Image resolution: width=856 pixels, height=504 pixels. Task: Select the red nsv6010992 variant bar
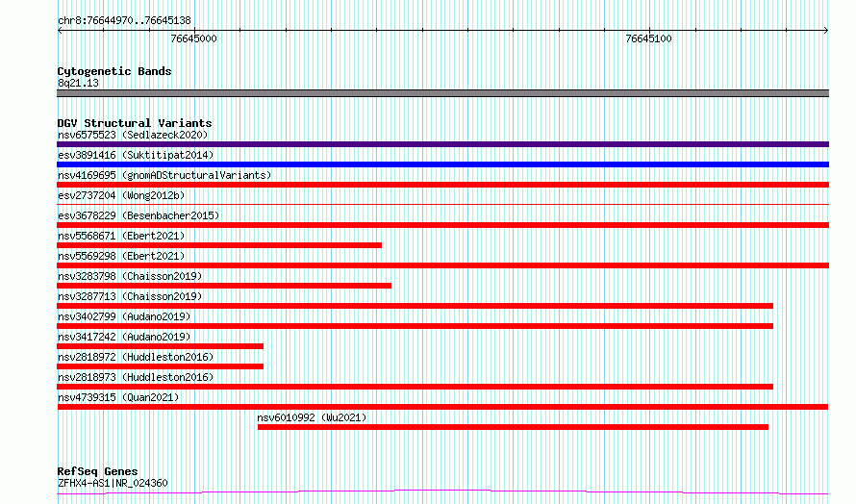coord(513,427)
